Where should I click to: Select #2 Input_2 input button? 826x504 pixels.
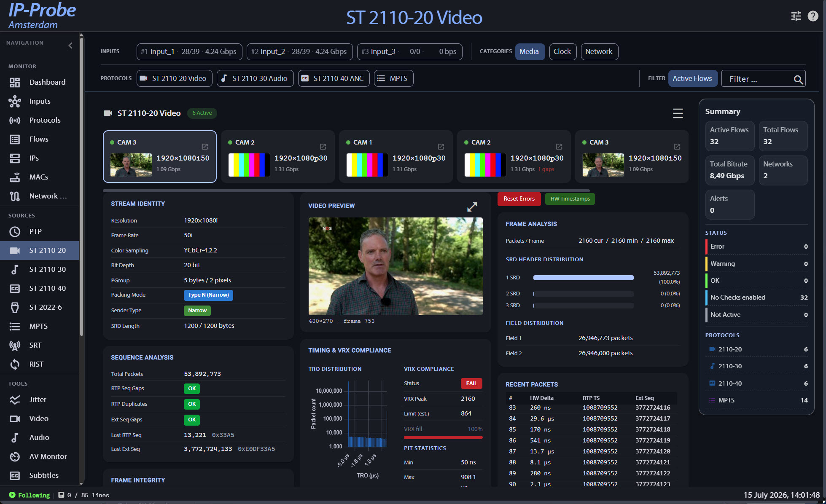point(299,52)
